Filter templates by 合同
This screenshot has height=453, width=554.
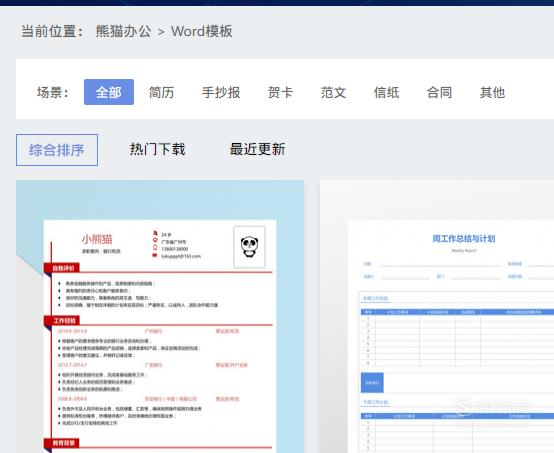(440, 93)
